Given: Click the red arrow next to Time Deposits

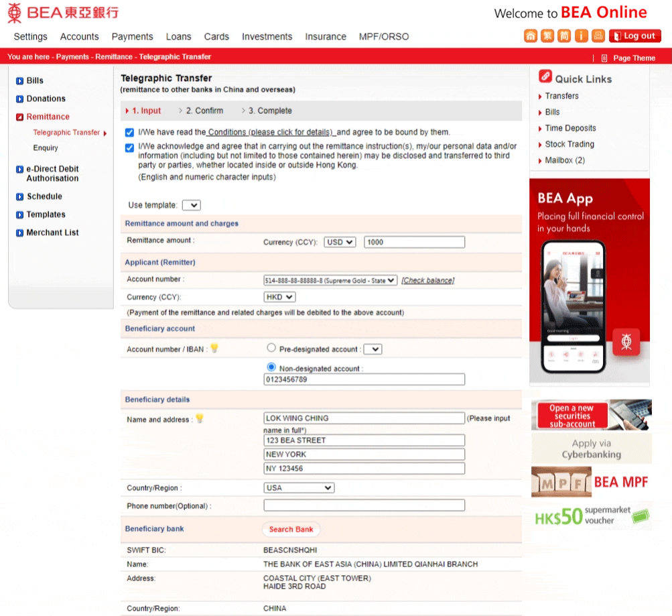Looking at the screenshot, I should (540, 129).
